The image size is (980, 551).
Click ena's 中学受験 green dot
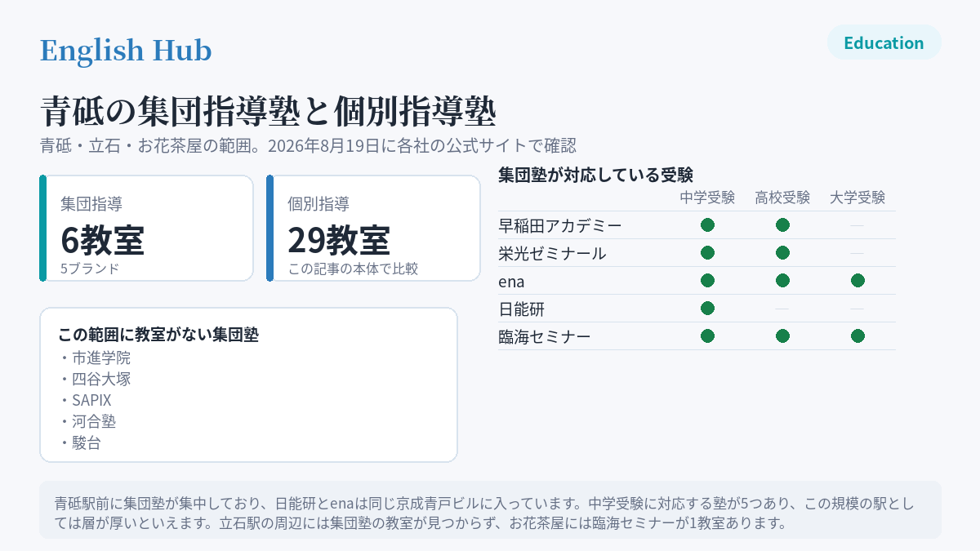tap(708, 281)
